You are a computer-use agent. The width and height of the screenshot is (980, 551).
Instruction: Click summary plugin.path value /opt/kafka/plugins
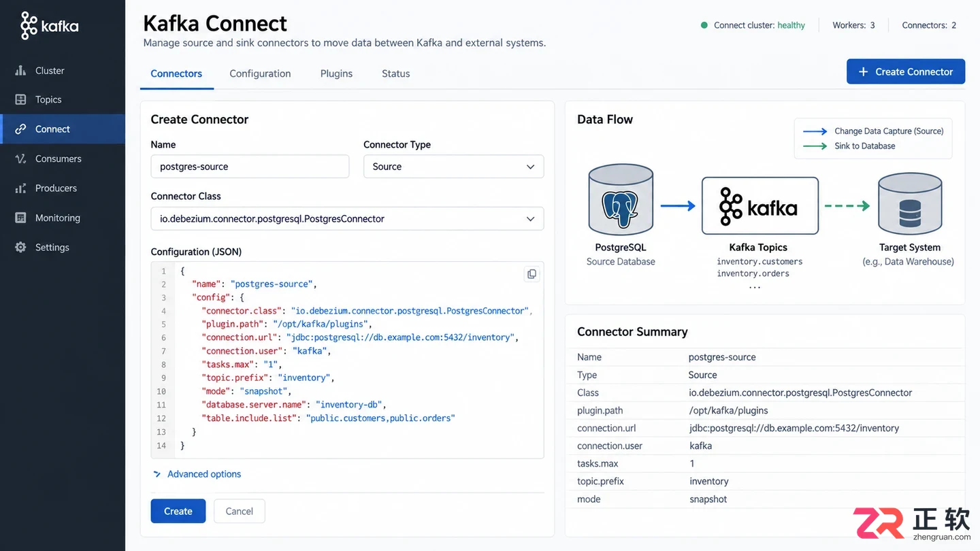pos(728,411)
